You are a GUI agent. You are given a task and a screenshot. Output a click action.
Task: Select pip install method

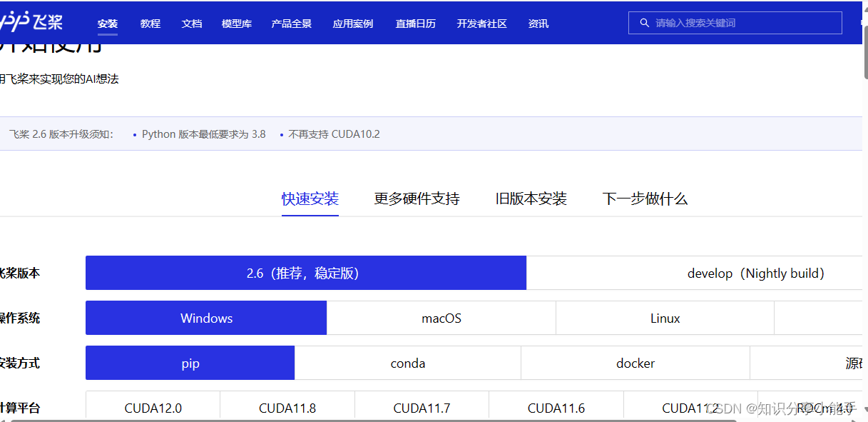[x=190, y=363]
